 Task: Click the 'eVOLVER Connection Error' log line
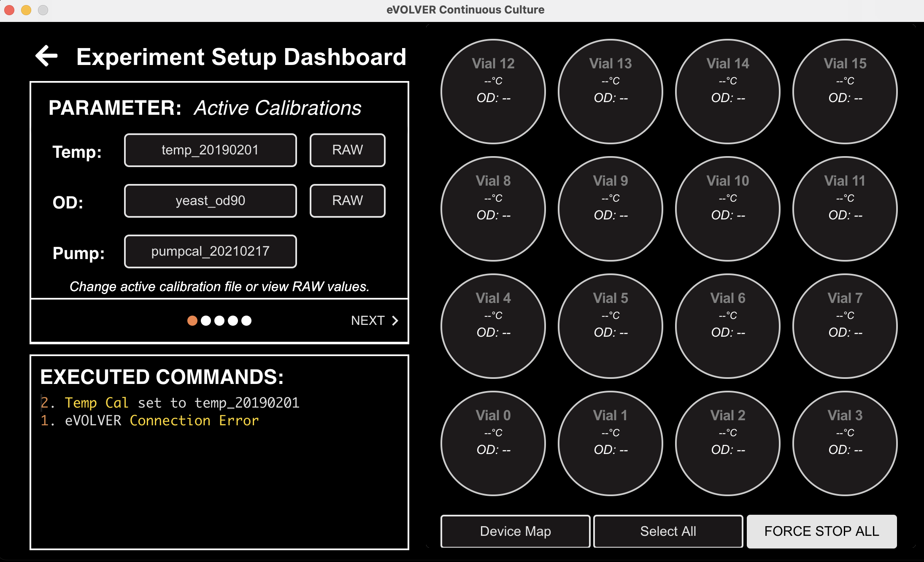pyautogui.click(x=150, y=421)
